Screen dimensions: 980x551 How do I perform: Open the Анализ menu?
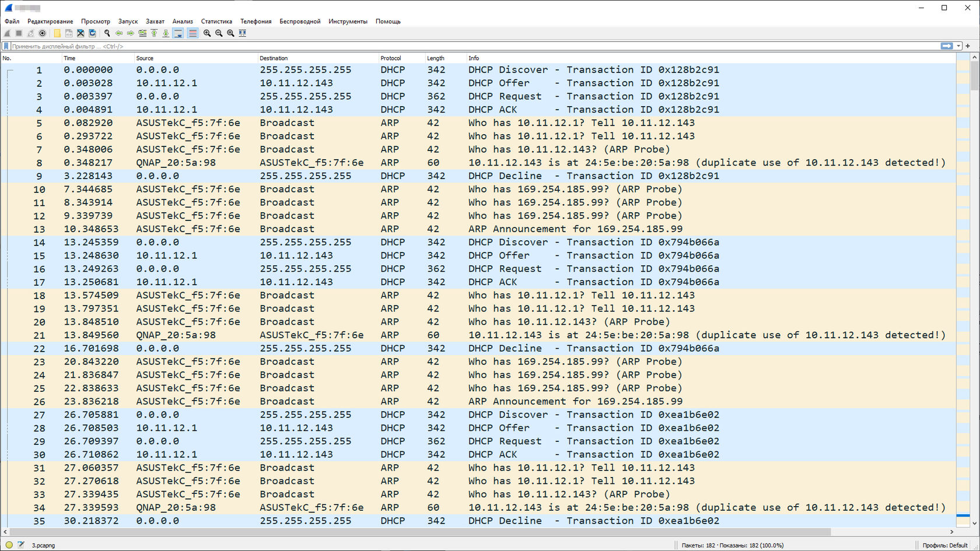(183, 22)
